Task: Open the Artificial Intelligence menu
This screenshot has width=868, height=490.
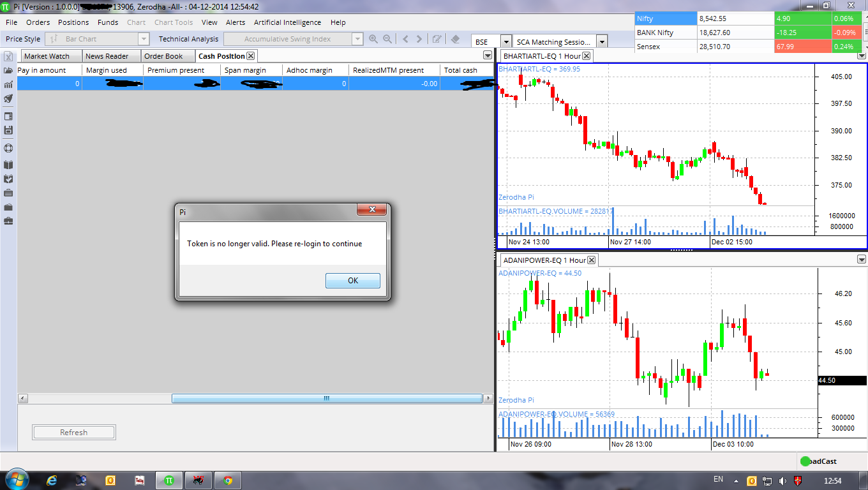Action: pos(287,22)
